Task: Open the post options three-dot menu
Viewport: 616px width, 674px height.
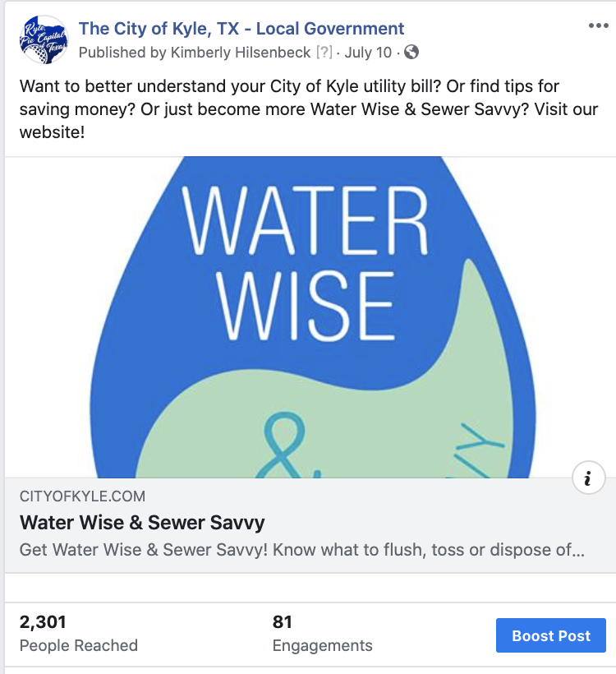Action: point(598,25)
